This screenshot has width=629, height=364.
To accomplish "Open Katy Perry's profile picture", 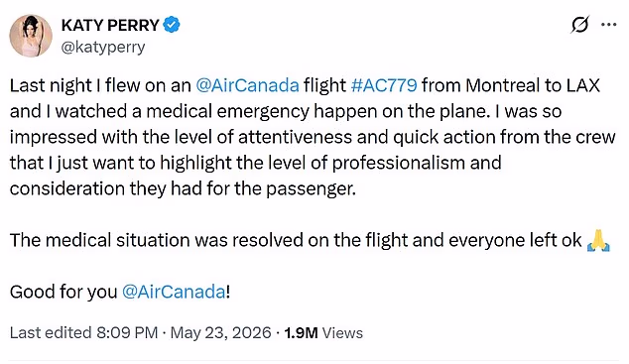I will 31,36.
